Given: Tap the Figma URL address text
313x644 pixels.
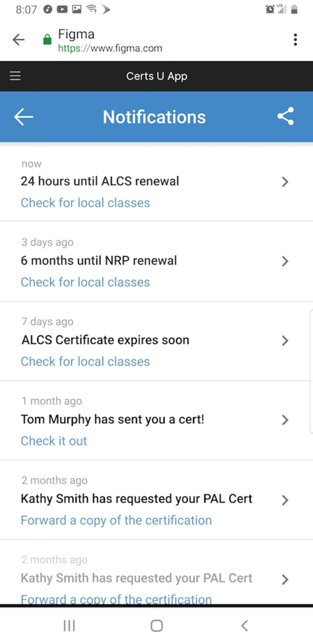Looking at the screenshot, I should (x=110, y=48).
